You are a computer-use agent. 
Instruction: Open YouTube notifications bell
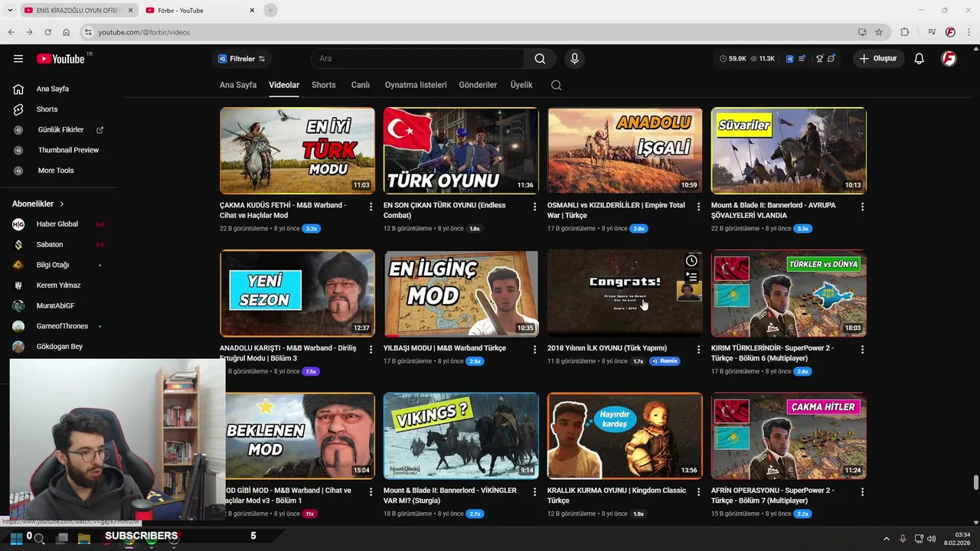(x=919, y=59)
